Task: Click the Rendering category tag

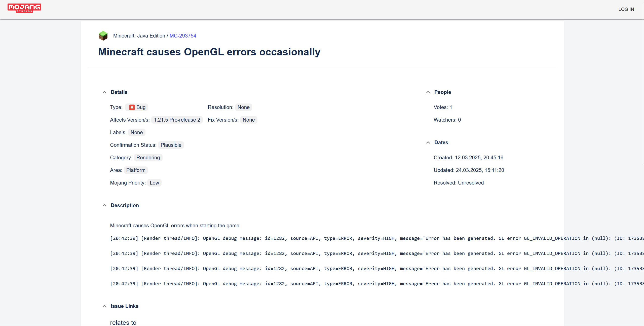Action: point(148,158)
